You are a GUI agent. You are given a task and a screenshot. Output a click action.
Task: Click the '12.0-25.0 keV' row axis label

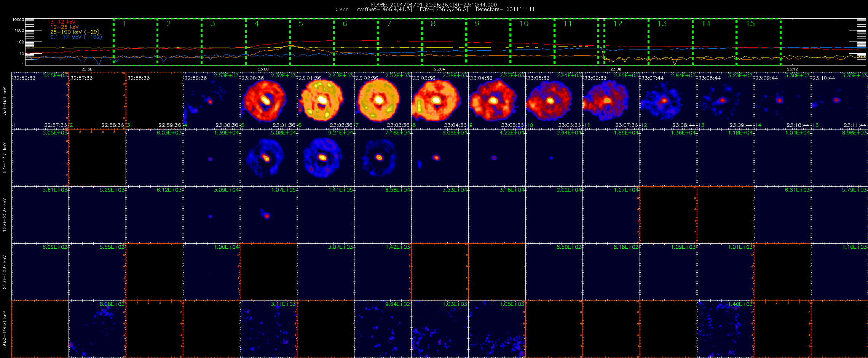click(x=5, y=215)
